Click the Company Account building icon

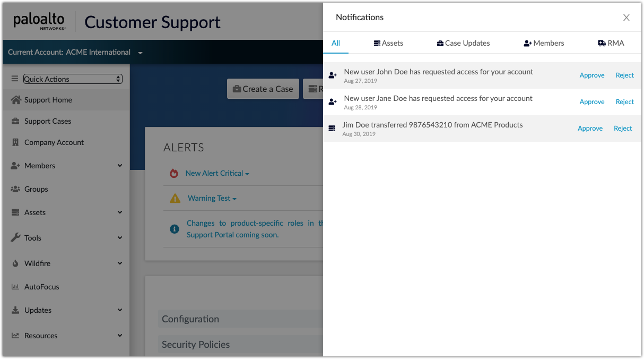pos(14,142)
